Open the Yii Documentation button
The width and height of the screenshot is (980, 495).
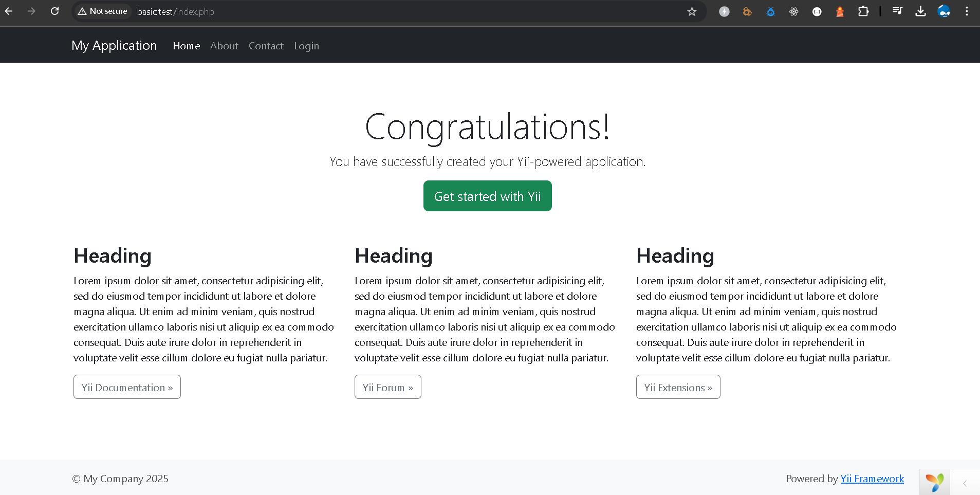(x=127, y=387)
